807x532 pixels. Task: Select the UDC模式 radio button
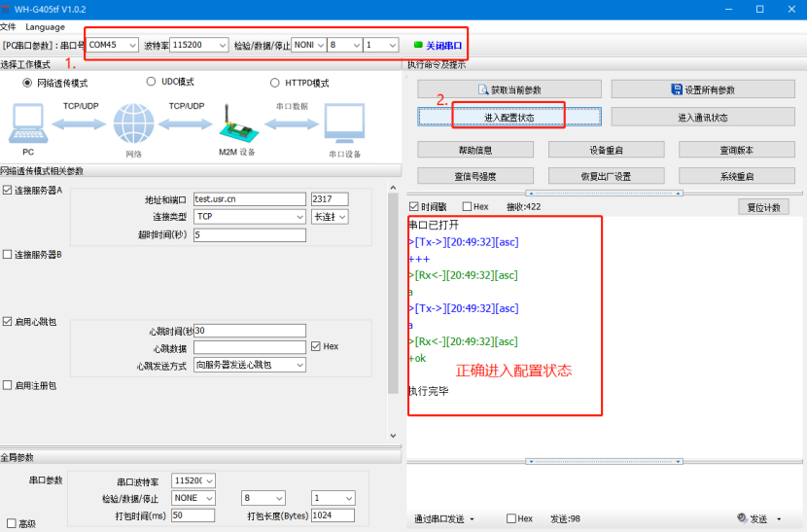click(x=152, y=83)
